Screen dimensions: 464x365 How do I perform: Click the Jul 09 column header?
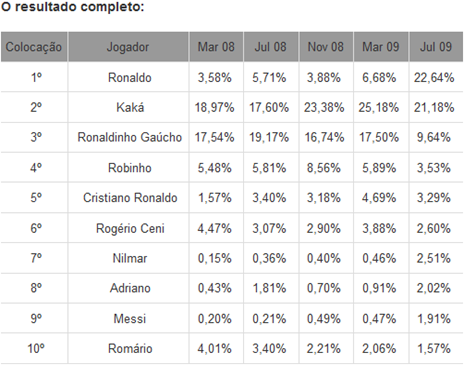click(436, 47)
